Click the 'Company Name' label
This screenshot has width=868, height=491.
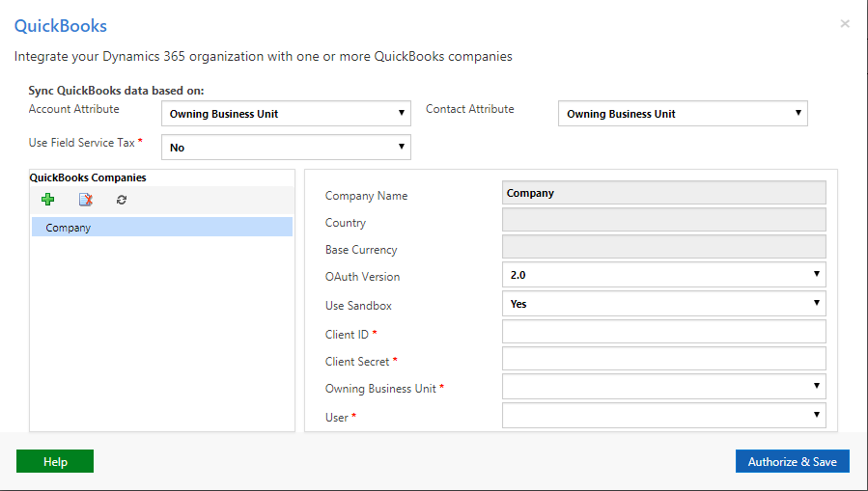coord(367,196)
